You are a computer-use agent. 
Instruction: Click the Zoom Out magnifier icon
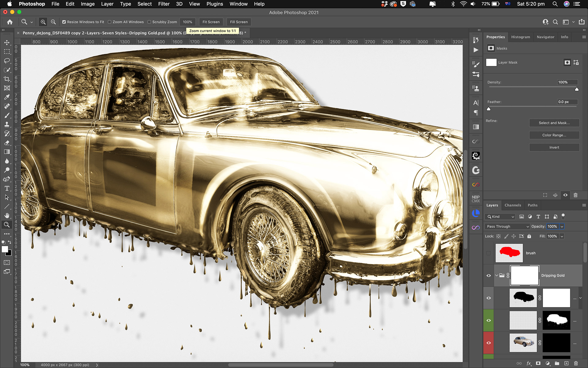click(x=53, y=22)
